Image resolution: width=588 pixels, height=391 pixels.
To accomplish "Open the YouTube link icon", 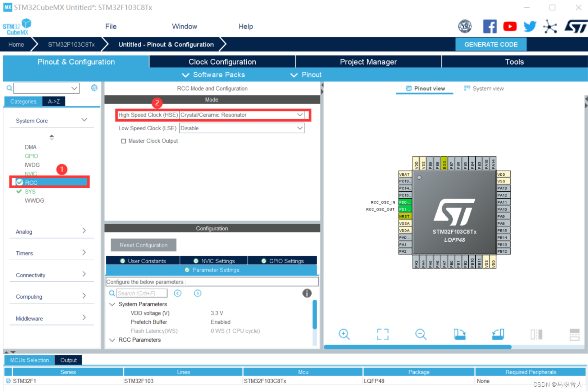I will (510, 26).
